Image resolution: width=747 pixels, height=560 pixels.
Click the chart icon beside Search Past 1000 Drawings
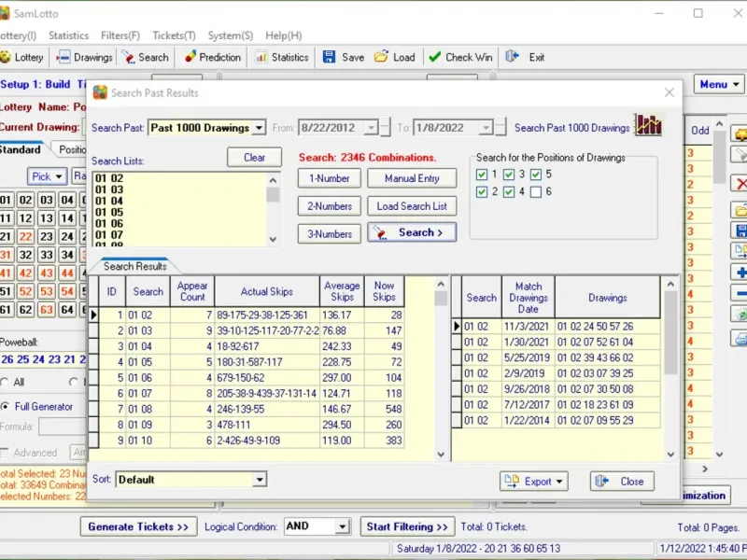click(648, 125)
